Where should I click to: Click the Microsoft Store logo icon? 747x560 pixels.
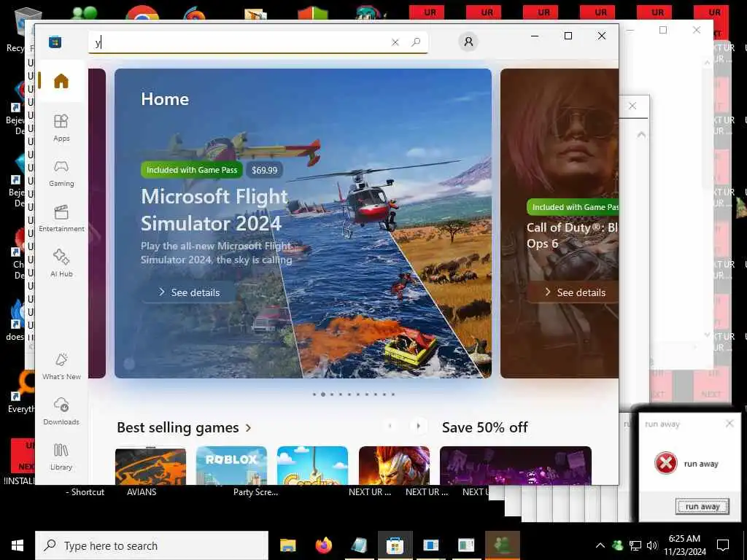55,42
